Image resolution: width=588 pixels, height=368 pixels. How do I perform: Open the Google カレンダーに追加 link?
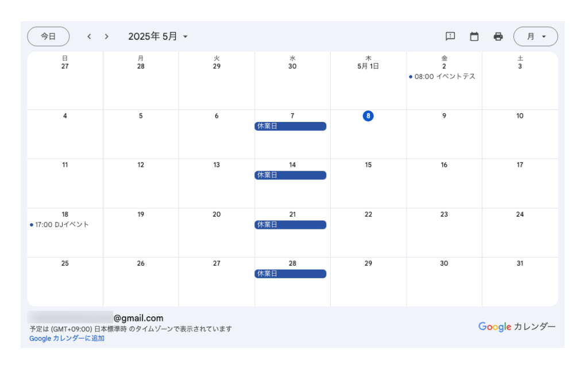67,338
